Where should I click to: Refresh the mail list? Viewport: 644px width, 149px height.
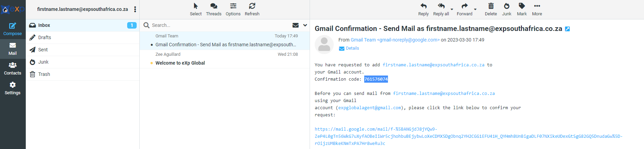click(x=252, y=9)
